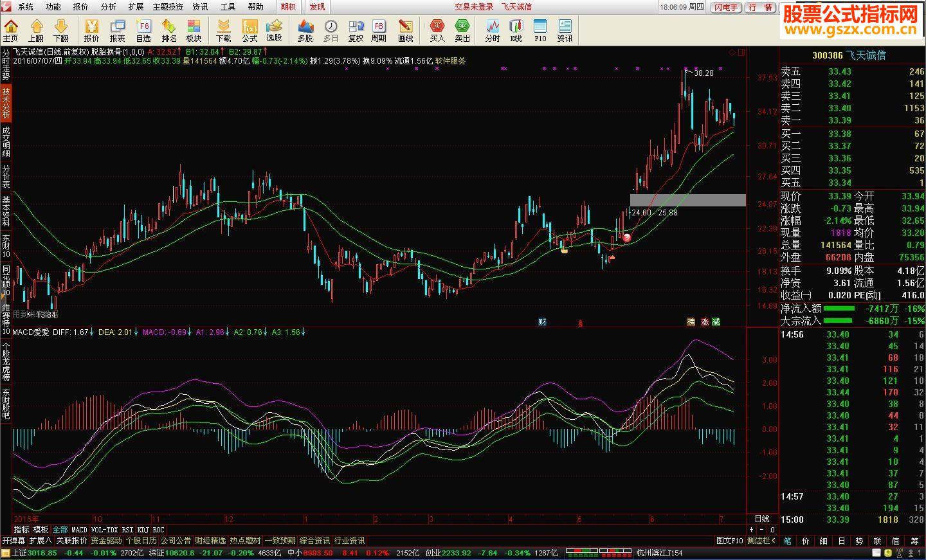This screenshot has height=560, width=926.
Task: Click the 买入 buy icon
Action: point(437,30)
